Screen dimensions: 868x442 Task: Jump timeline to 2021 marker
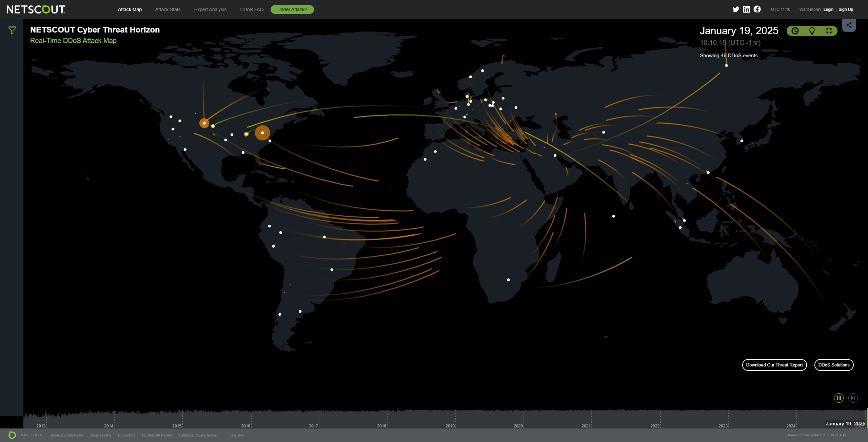586,426
